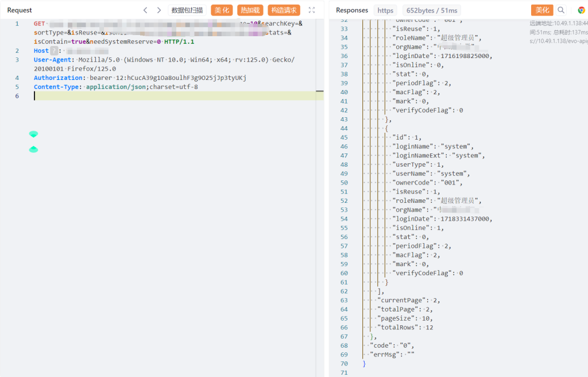Select the Responses panel title
Viewport: 588px width, 377px height.
pos(352,10)
